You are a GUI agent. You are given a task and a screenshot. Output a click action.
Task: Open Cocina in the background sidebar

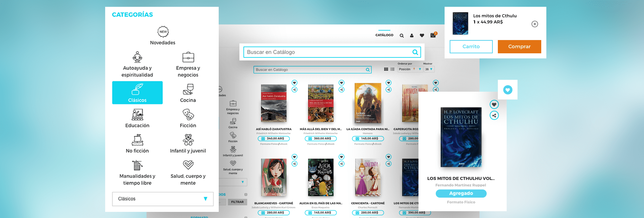(233, 123)
